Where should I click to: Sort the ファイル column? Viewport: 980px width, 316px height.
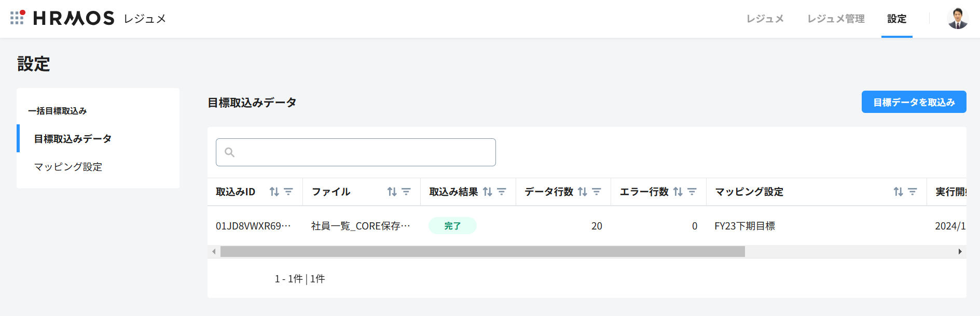tap(392, 192)
